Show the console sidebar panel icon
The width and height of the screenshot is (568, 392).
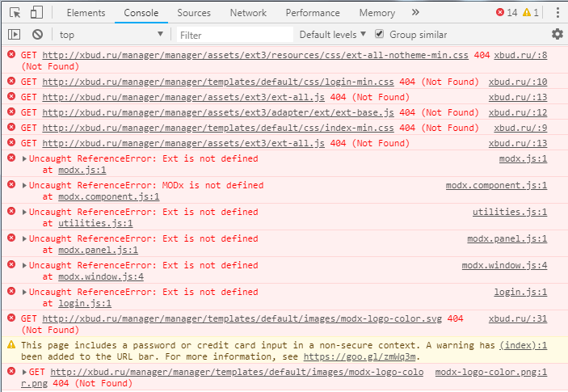coord(14,35)
